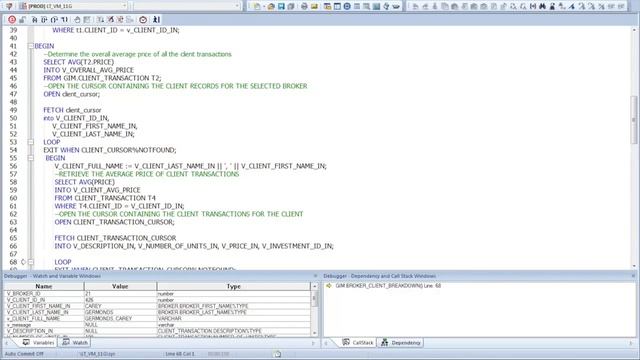Click the Name column header in variables grid
This screenshot has height=360, width=640.
tap(44, 287)
